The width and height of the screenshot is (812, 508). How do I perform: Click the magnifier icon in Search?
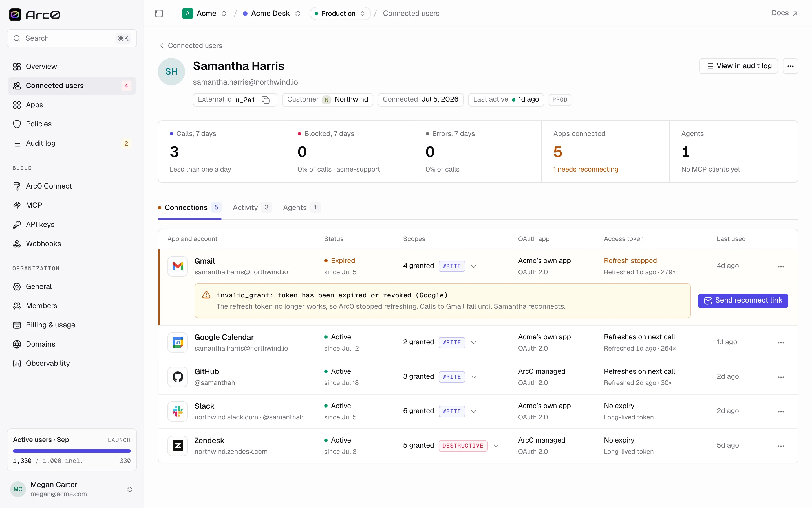17,38
